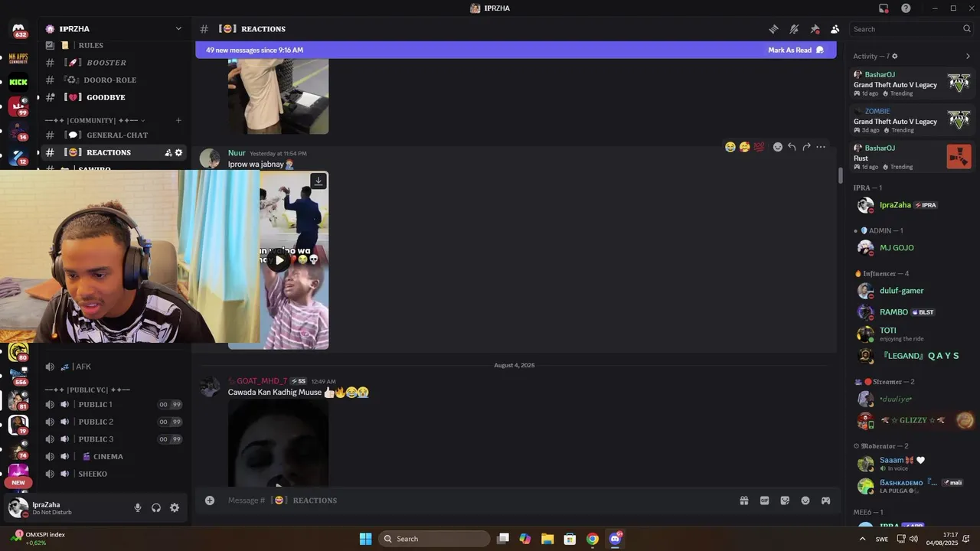Open the RULES channel
The image size is (980, 551).
coord(115,45)
